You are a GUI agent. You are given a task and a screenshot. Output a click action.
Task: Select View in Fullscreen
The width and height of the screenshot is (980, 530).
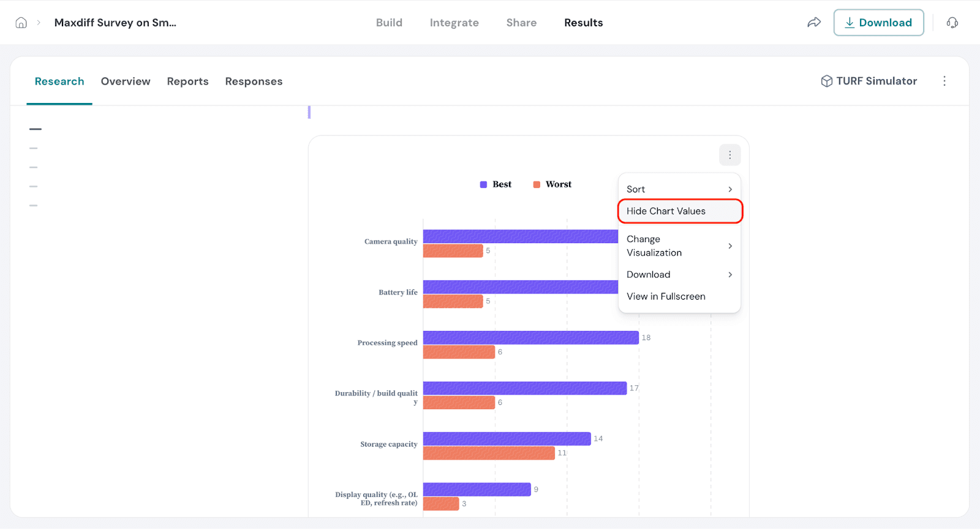(x=666, y=297)
